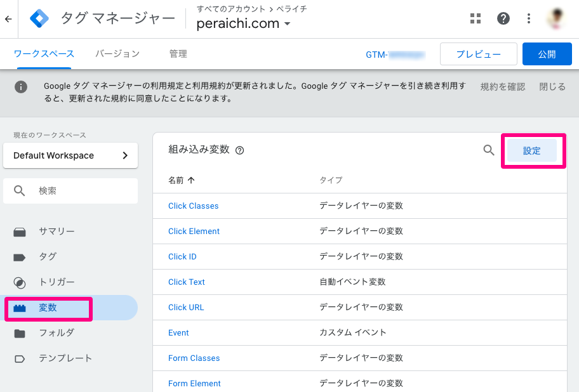The image size is (579, 392).
Task: Open the peraichi.com container dropdown
Action: tap(243, 23)
